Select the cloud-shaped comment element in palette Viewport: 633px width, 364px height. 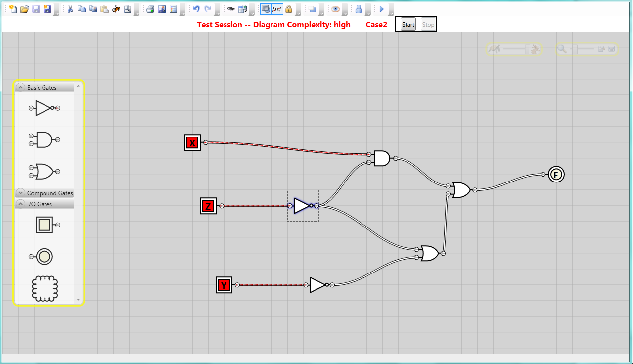pos(45,289)
